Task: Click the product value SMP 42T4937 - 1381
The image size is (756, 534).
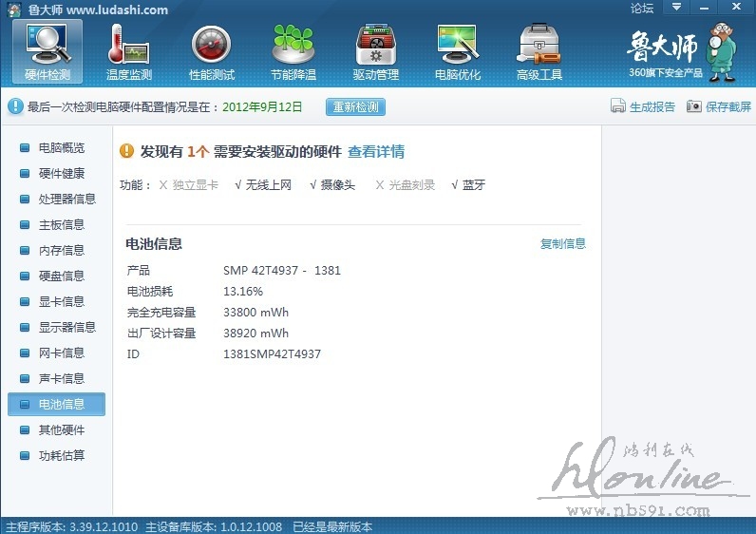Action: coord(282,270)
